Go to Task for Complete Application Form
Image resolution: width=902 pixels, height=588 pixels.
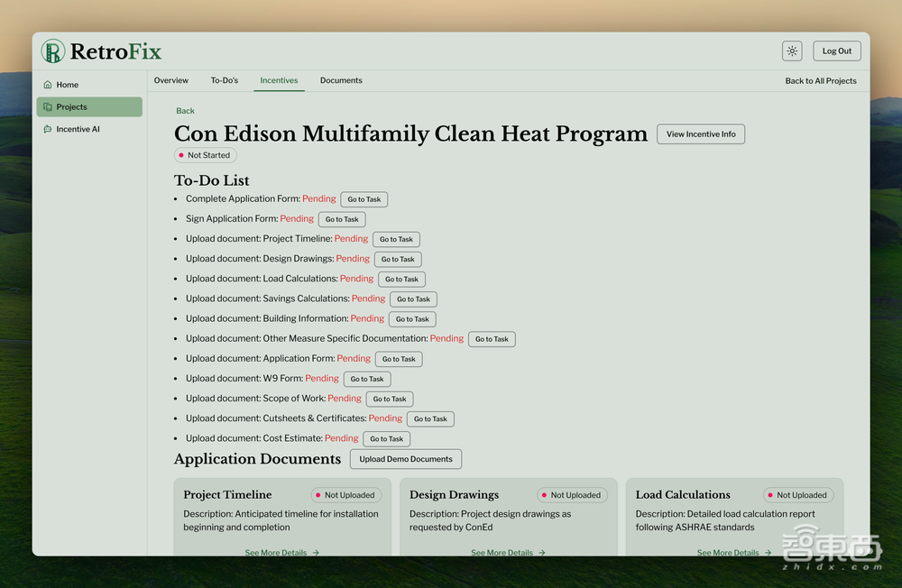[364, 199]
